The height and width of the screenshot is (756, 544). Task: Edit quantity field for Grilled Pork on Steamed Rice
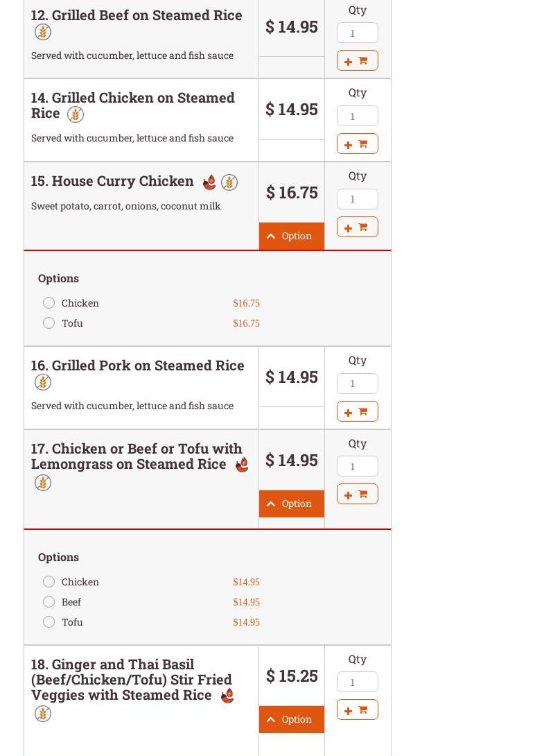point(357,384)
